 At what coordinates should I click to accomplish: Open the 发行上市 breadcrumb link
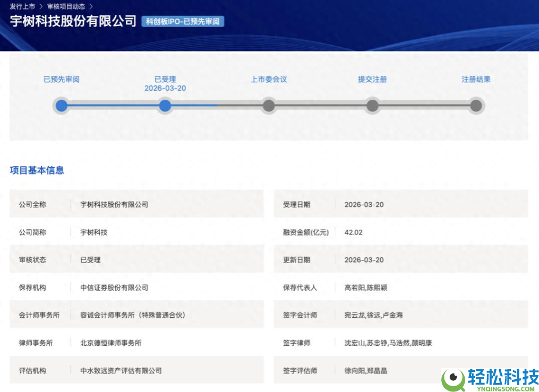point(22,6)
